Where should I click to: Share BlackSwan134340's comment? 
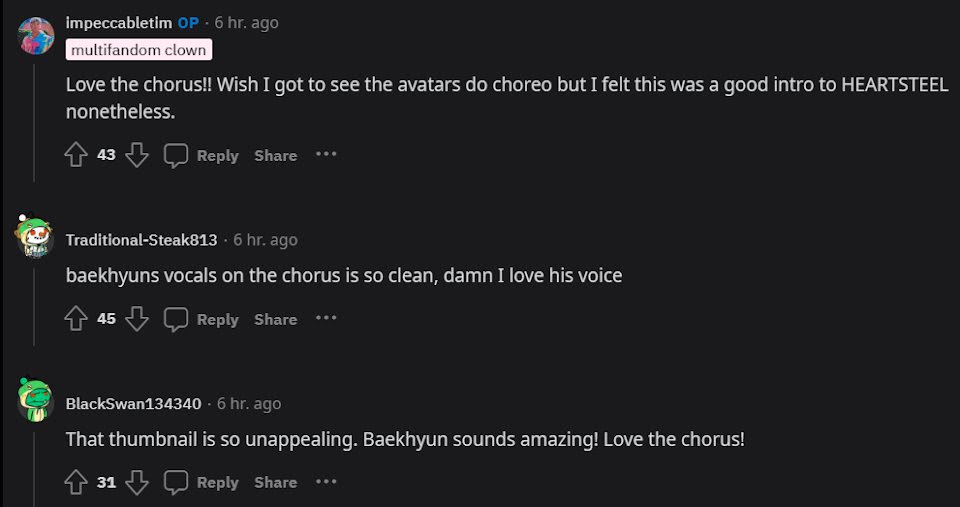click(x=275, y=482)
